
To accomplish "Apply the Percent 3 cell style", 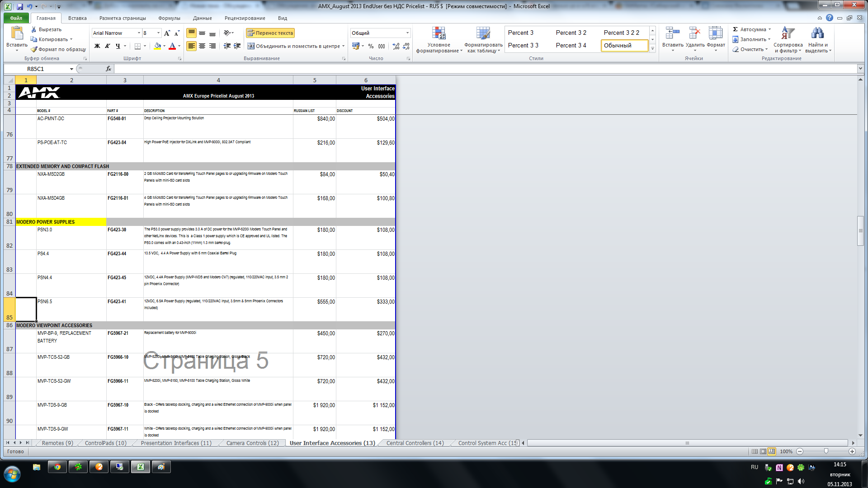I will point(521,33).
